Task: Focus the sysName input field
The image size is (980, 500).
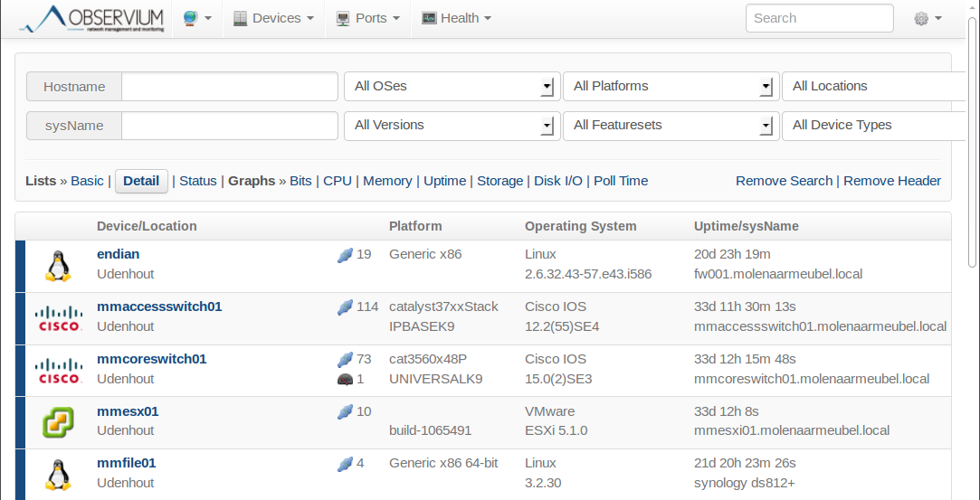Action: [x=229, y=126]
